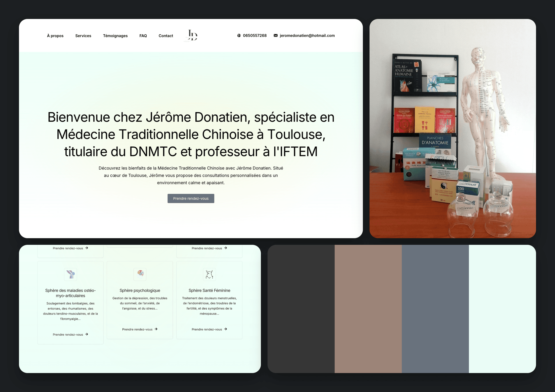The height and width of the screenshot is (392, 555).
Task: Go to Services in the navigation
Action: point(83,36)
